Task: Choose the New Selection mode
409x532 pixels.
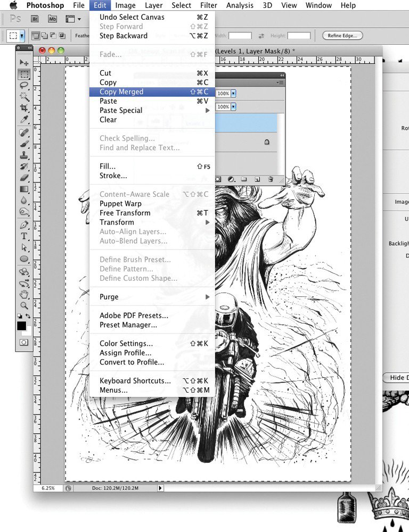Action: [36, 35]
